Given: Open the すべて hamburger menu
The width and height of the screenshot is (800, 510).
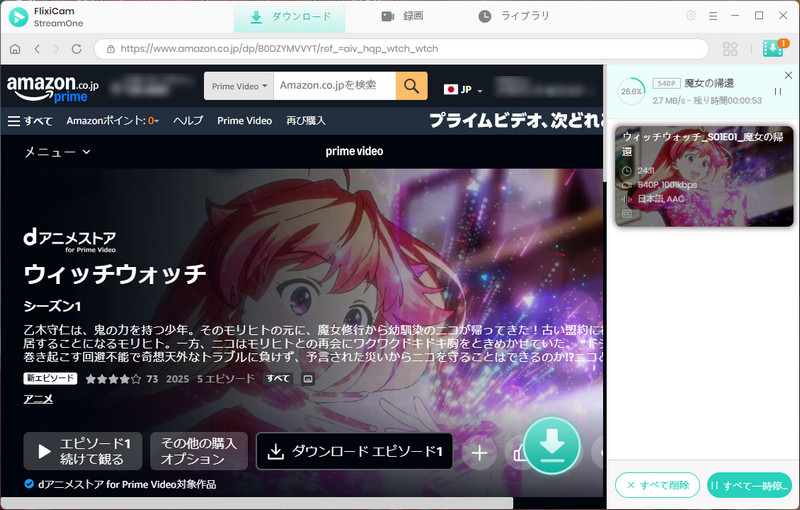Looking at the screenshot, I should 30,121.
